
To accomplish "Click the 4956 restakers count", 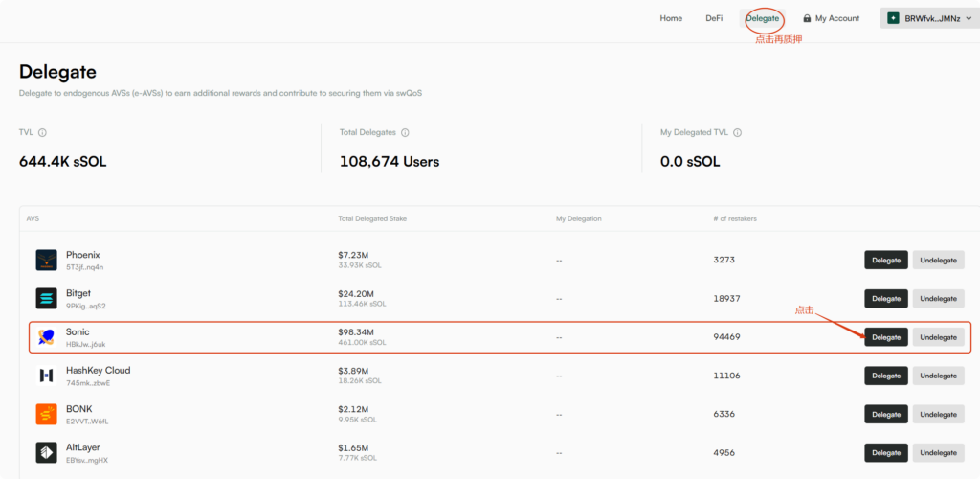I will pos(724,453).
